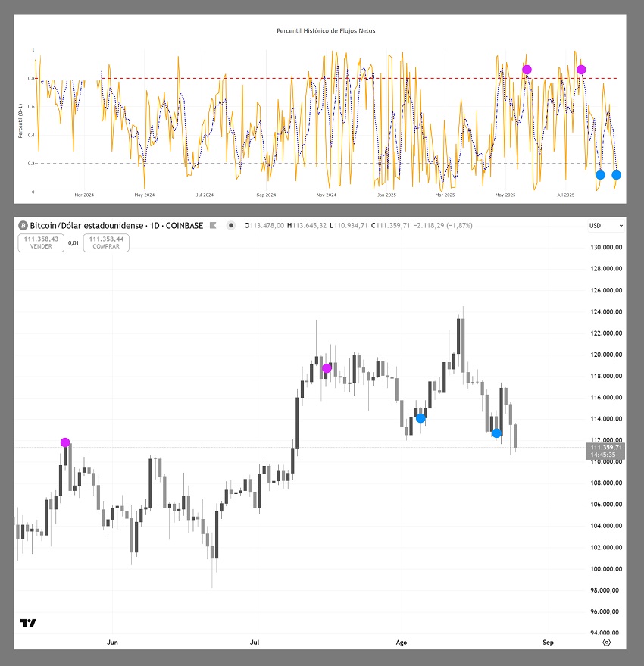The image size is (644, 666).
Task: Click the market status dot indicator
Action: coord(230,226)
